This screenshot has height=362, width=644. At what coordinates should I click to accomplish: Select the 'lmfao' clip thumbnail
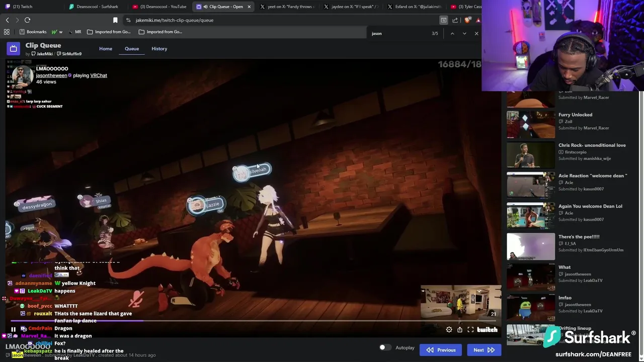coord(531,307)
